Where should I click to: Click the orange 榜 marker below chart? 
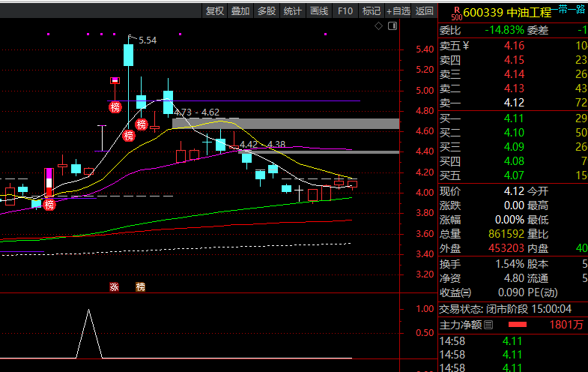(x=140, y=287)
